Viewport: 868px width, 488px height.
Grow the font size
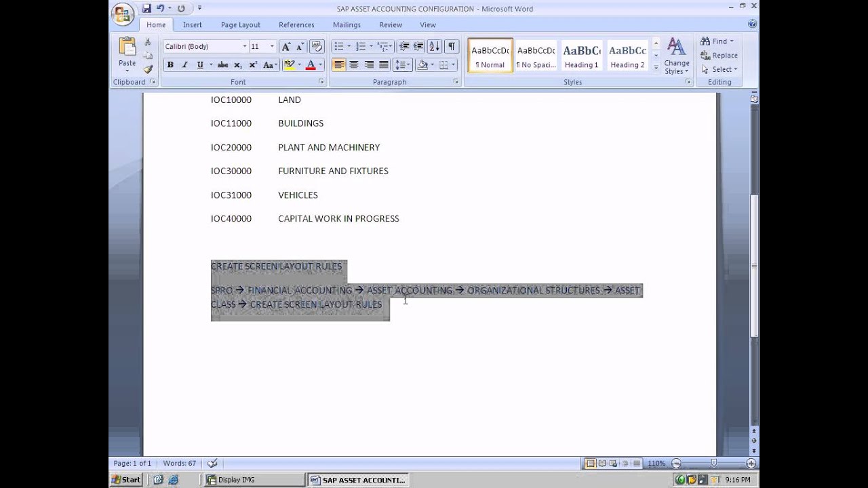285,47
